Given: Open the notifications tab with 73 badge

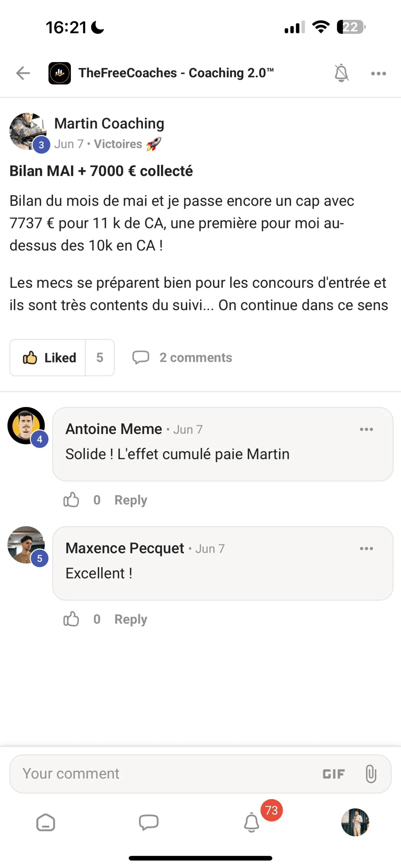Looking at the screenshot, I should [x=252, y=823].
